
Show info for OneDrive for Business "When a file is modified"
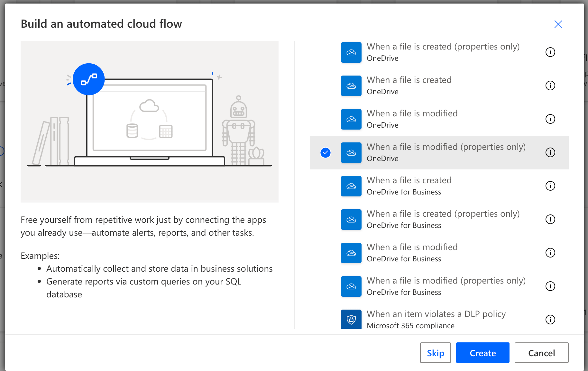pos(550,253)
